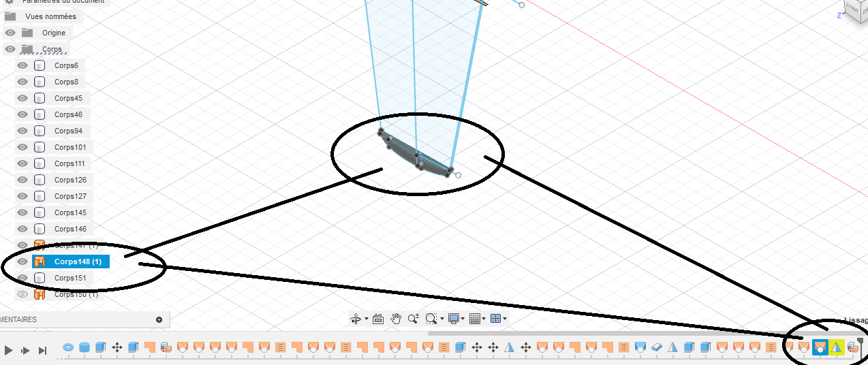
Task: Click the Zoom Window magnifier icon
Action: tap(431, 319)
